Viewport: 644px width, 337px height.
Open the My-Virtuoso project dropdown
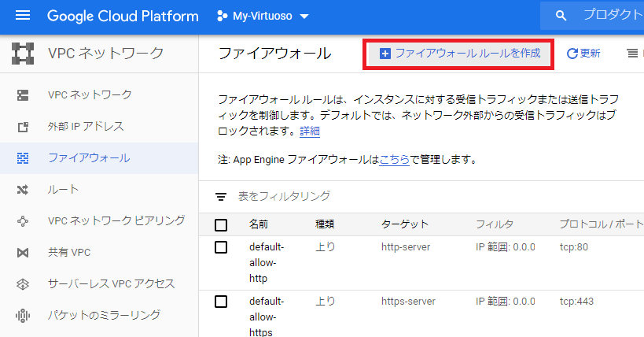tap(262, 16)
